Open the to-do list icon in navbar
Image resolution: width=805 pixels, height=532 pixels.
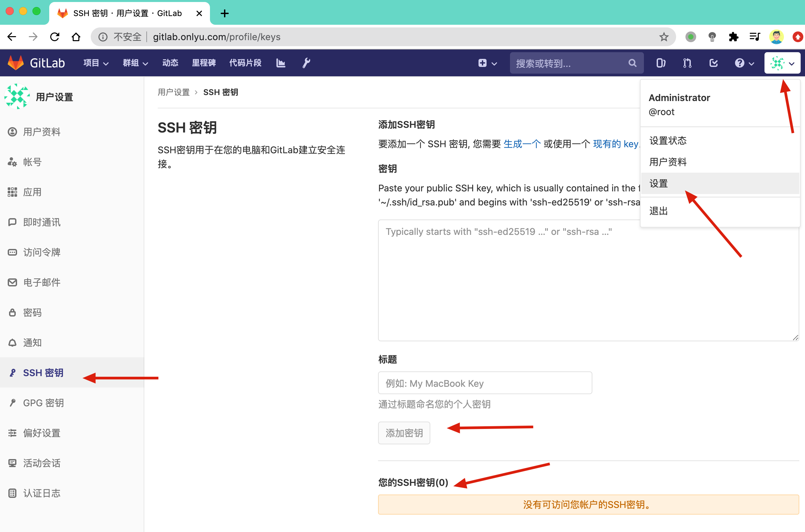[x=713, y=63]
